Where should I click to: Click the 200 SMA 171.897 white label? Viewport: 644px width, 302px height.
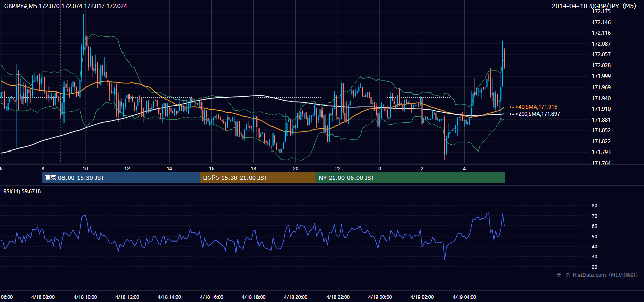pyautogui.click(x=534, y=114)
